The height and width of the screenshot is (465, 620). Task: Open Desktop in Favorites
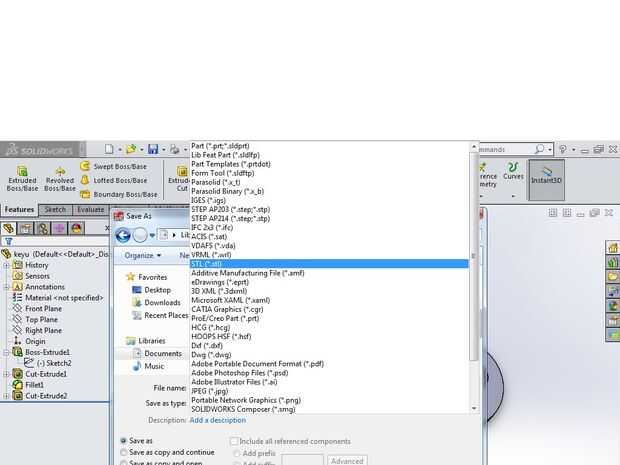click(x=152, y=290)
